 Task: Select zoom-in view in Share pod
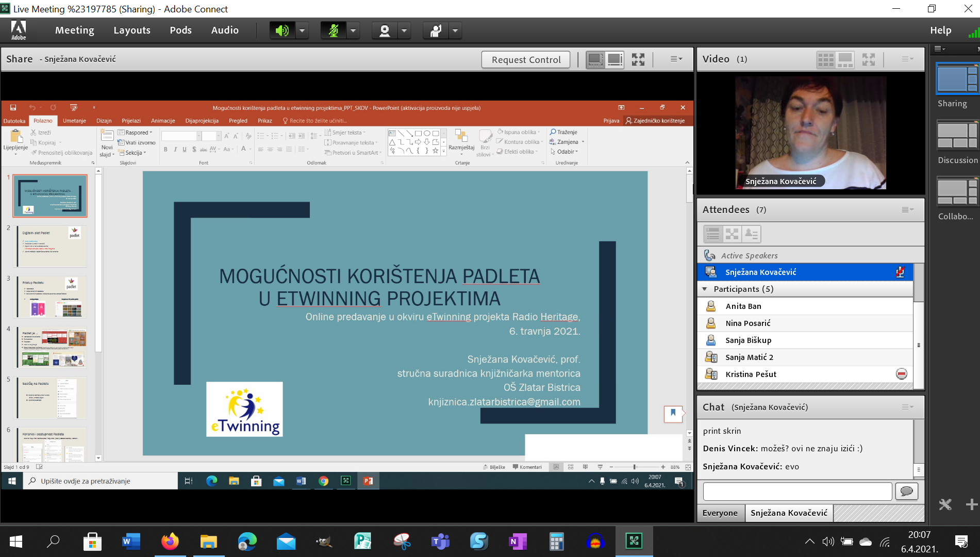(x=614, y=59)
